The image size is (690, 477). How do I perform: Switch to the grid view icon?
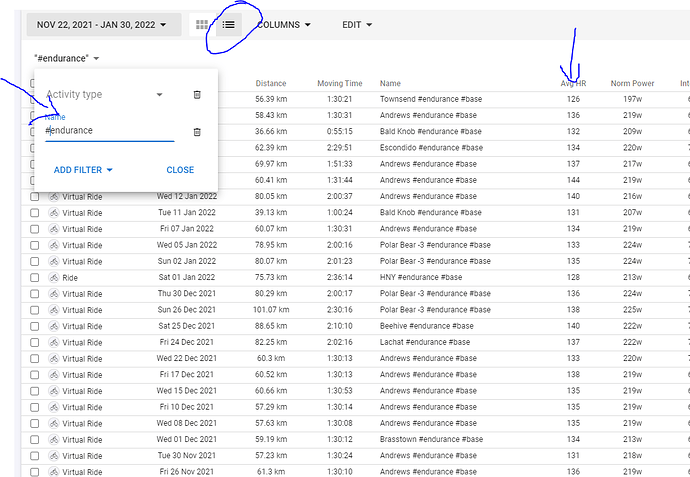[202, 24]
